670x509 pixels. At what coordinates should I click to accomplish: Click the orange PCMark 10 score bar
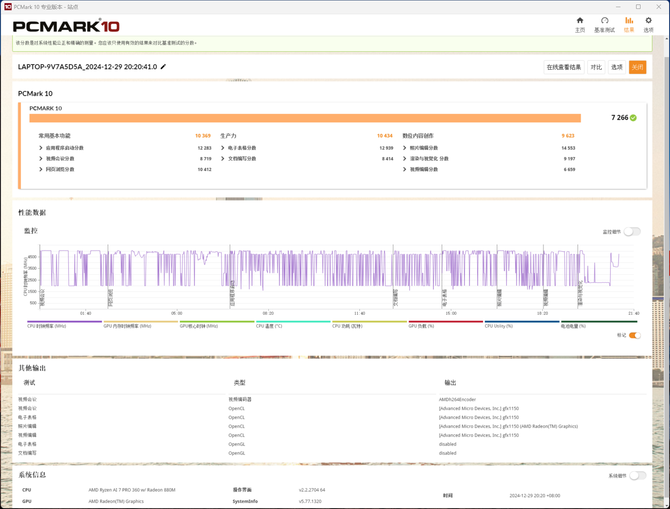click(305, 118)
